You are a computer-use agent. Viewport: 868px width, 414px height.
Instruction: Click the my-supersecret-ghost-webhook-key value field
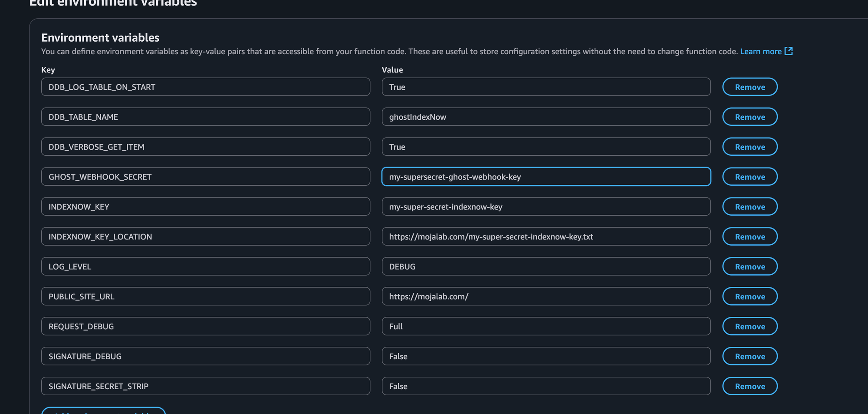pyautogui.click(x=546, y=177)
